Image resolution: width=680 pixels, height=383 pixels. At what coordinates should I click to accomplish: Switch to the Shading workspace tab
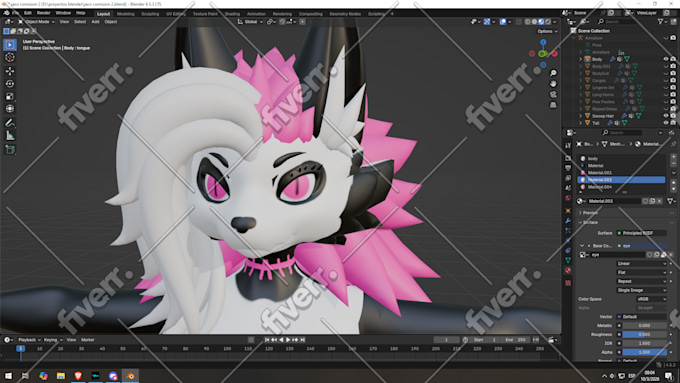(x=232, y=14)
